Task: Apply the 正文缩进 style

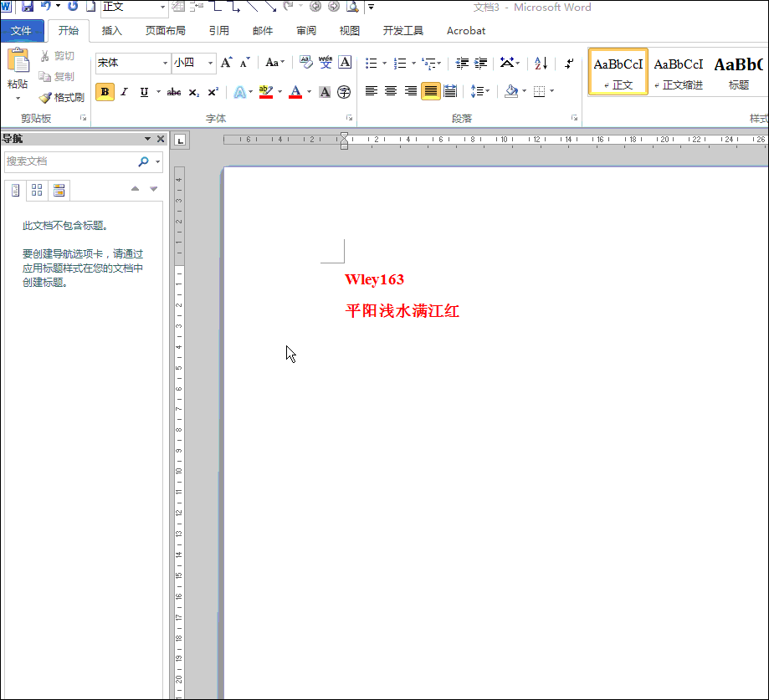Action: (x=679, y=72)
